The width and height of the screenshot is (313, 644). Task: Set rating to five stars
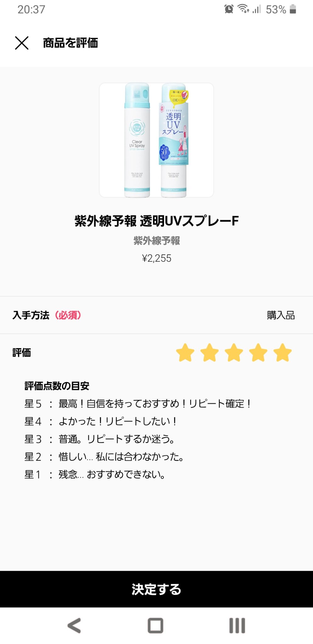pyautogui.click(x=283, y=353)
